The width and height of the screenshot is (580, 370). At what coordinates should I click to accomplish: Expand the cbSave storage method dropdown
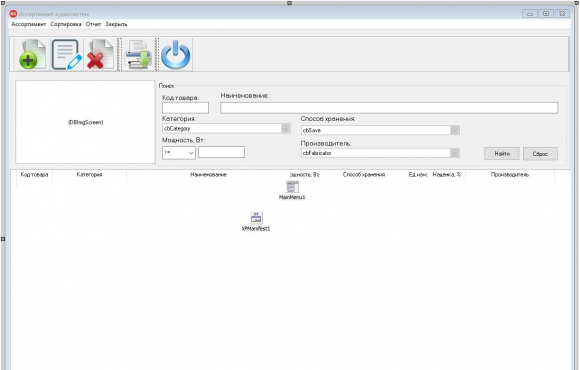tap(455, 130)
